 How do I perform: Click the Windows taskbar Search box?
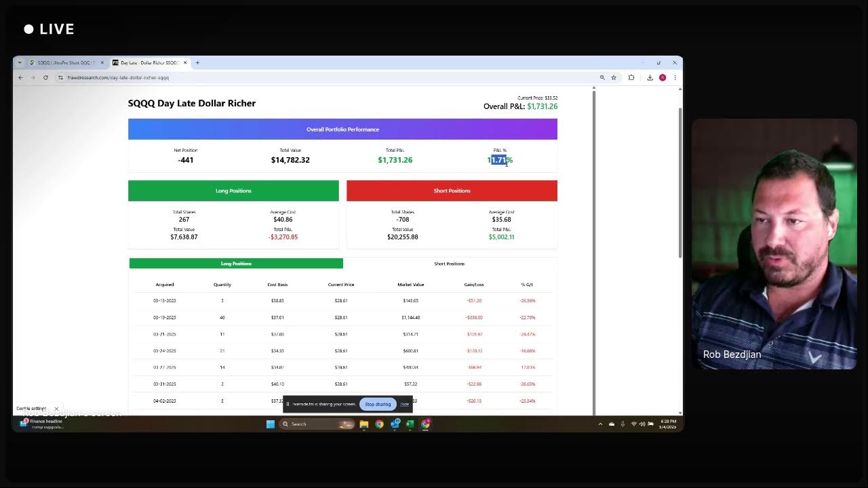tap(318, 424)
